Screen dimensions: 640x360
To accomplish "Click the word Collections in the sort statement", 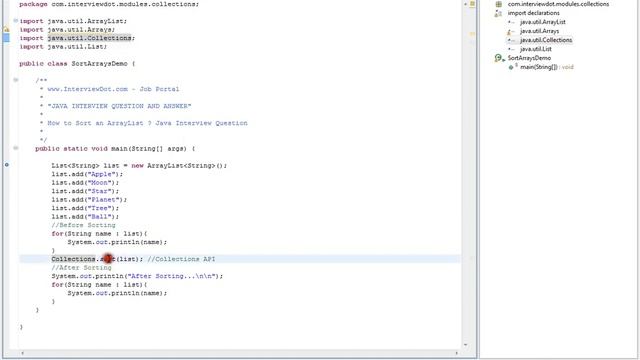I will click(x=73, y=259).
